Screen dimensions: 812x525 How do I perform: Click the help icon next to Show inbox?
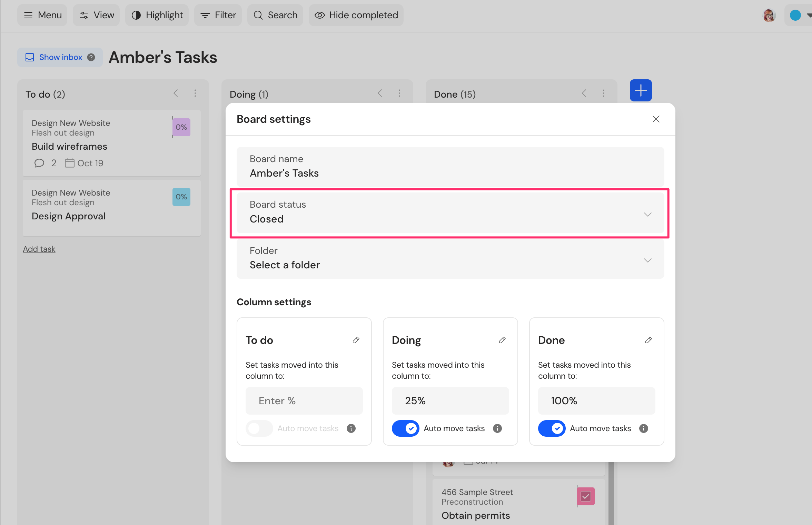click(91, 57)
